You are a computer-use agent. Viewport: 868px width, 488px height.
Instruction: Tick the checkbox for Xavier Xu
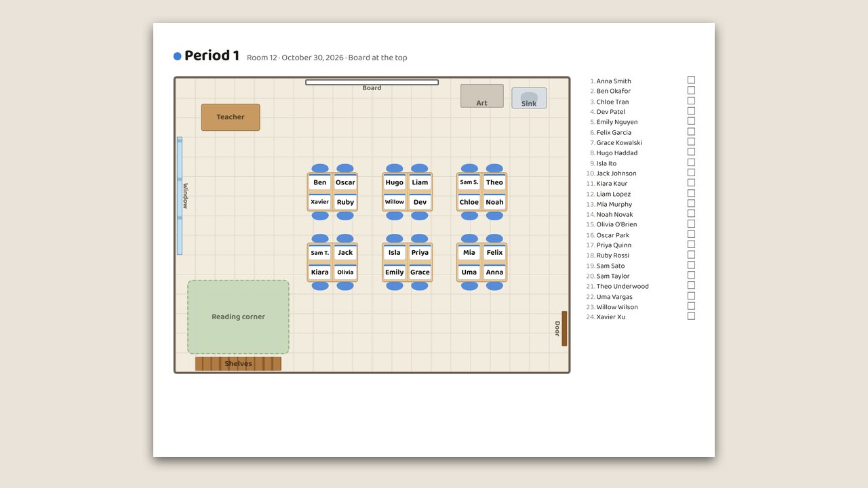[691, 316]
